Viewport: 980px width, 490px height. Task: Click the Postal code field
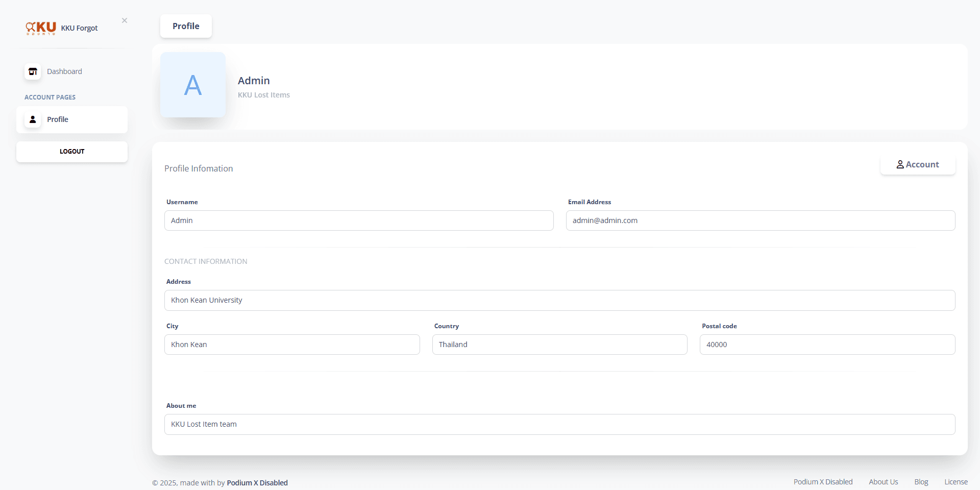point(827,345)
